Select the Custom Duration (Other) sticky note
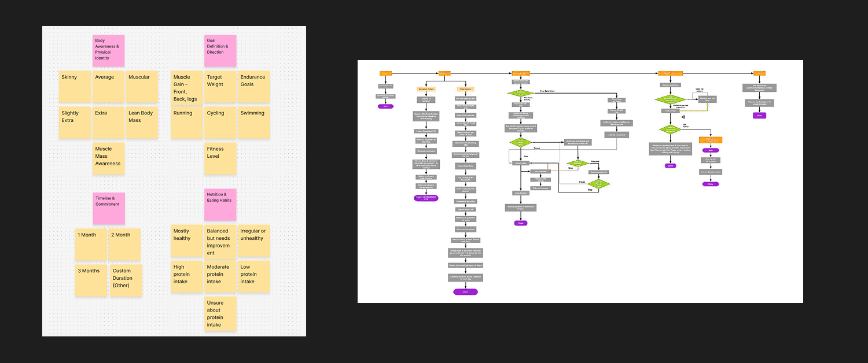 (125, 280)
